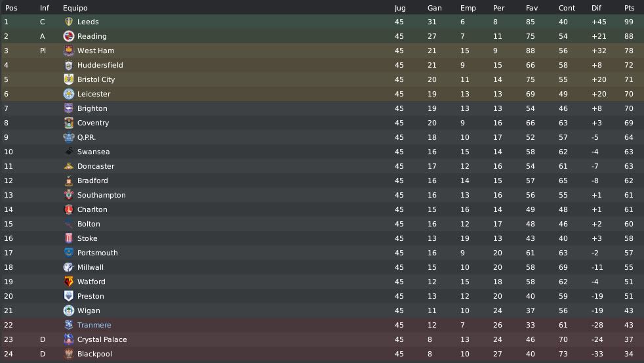
Task: Sort table by Pos column header
Action: [11, 8]
